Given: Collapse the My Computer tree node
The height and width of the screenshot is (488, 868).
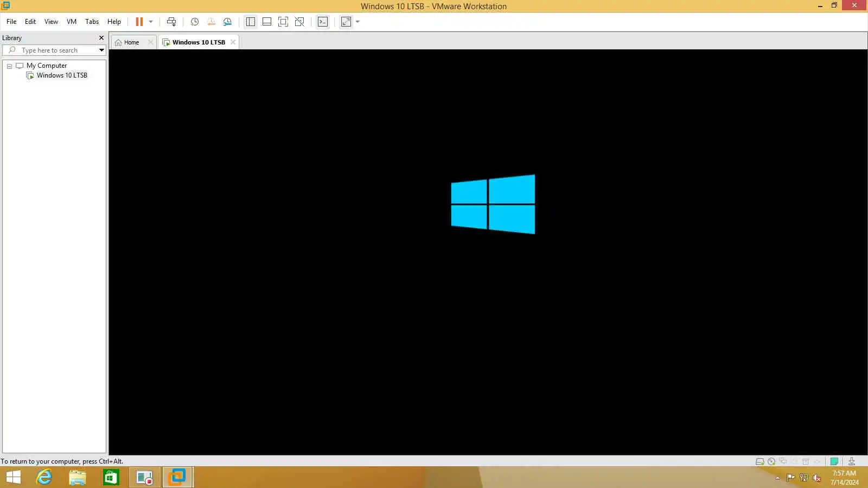Looking at the screenshot, I should (9, 66).
